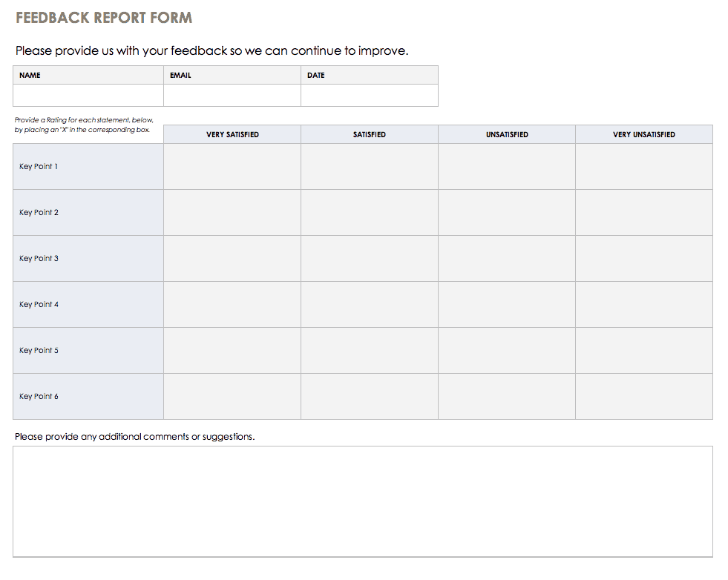
Task: Click the additional comments text box
Action: point(362,501)
